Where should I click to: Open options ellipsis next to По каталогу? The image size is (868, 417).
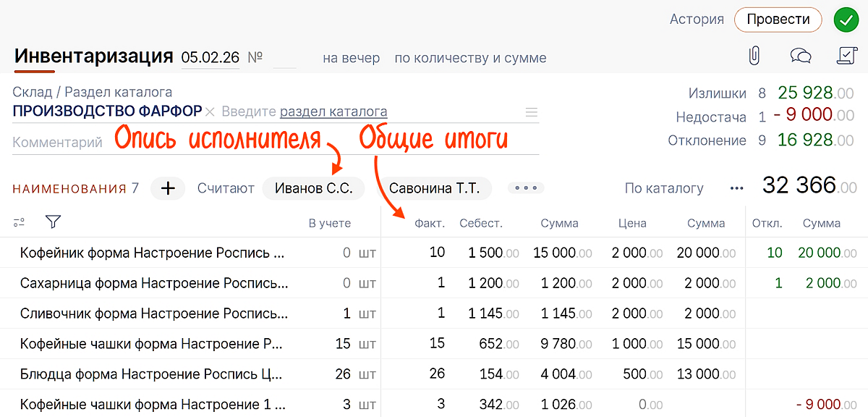(x=736, y=188)
